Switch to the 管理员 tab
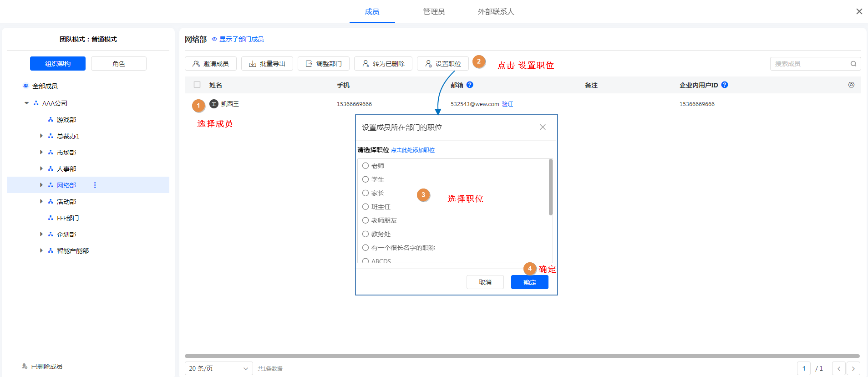Image resolution: width=868 pixels, height=377 pixels. coord(434,12)
